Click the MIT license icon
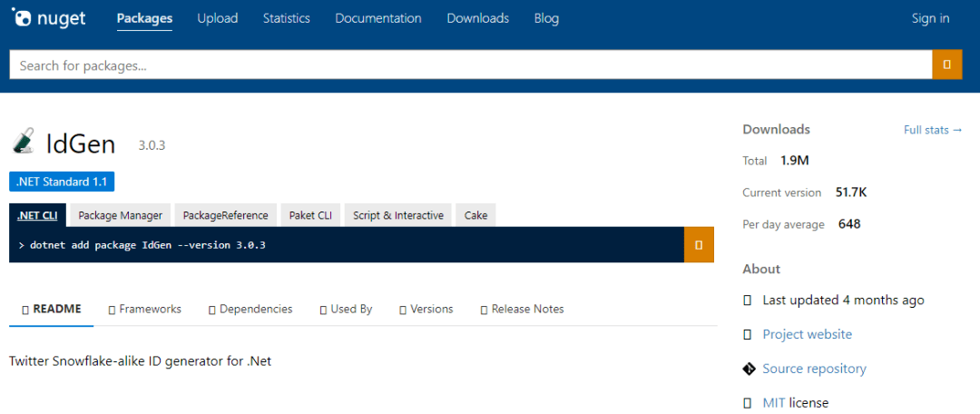 pyautogui.click(x=748, y=402)
